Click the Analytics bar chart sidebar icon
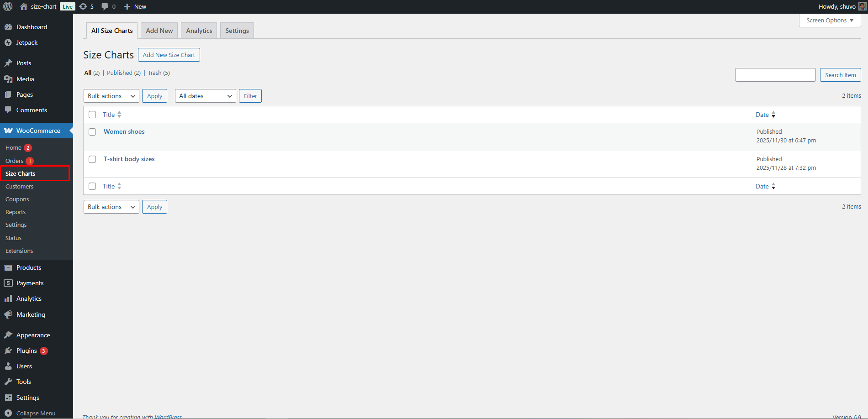The image size is (868, 419). coord(8,299)
